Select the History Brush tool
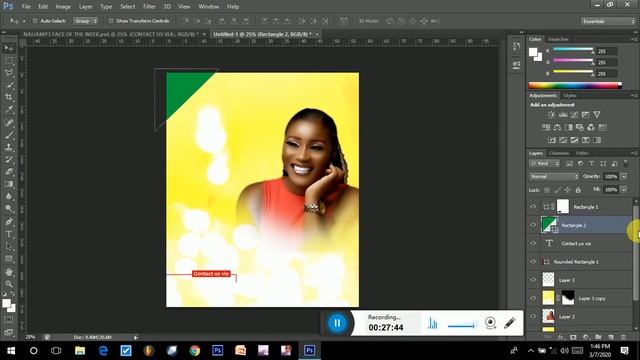Image resolution: width=640 pixels, height=360 pixels. (x=9, y=159)
